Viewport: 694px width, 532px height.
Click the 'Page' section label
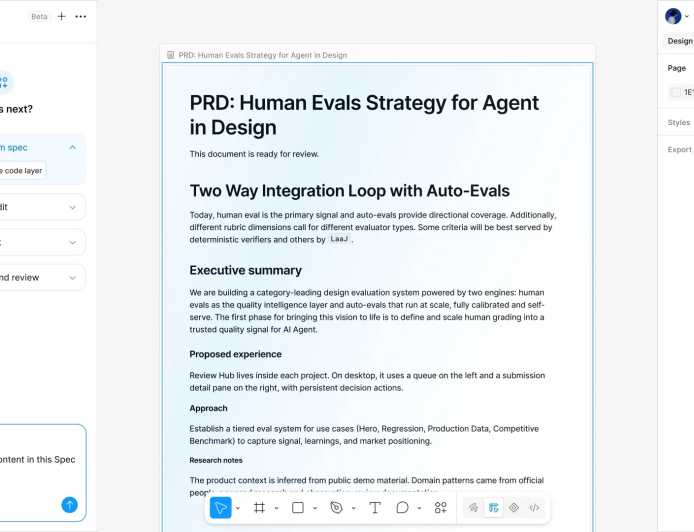tap(676, 68)
